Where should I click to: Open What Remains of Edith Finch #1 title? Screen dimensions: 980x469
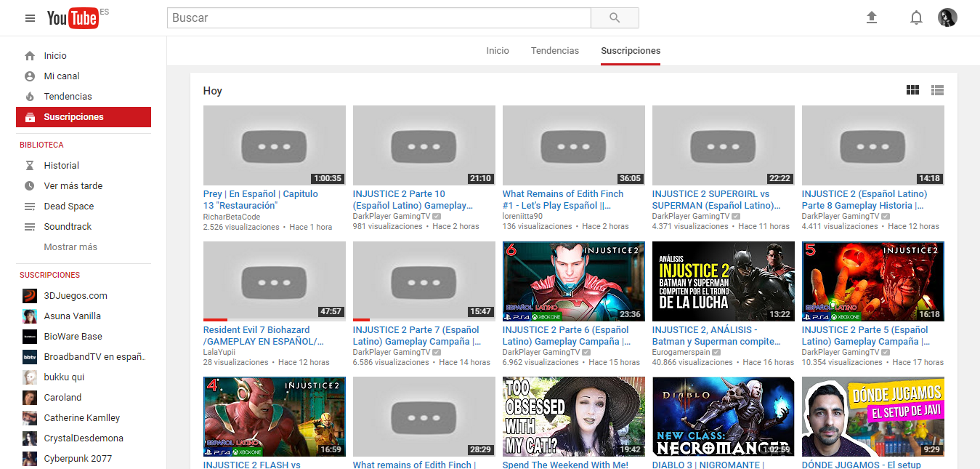pyautogui.click(x=563, y=200)
